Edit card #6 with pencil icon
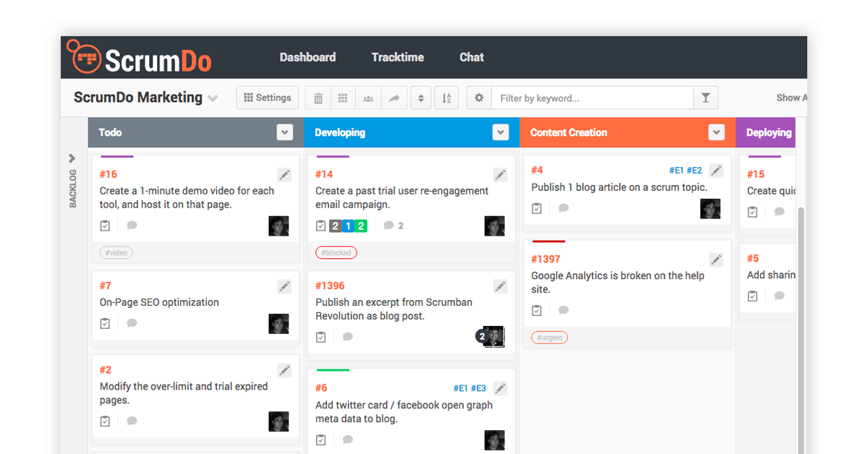This screenshot has height=454, width=868. [x=500, y=389]
